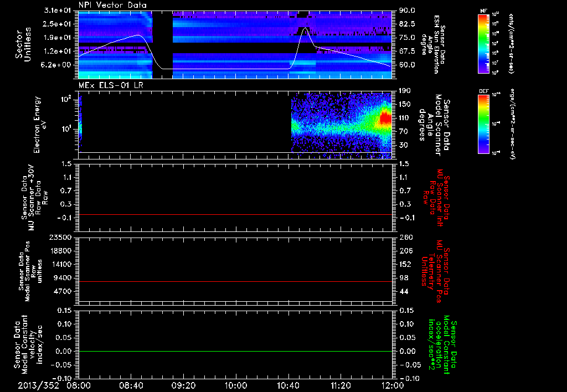Click the "14100" scanner position tick
This screenshot has height=392, width=567.
(61, 264)
